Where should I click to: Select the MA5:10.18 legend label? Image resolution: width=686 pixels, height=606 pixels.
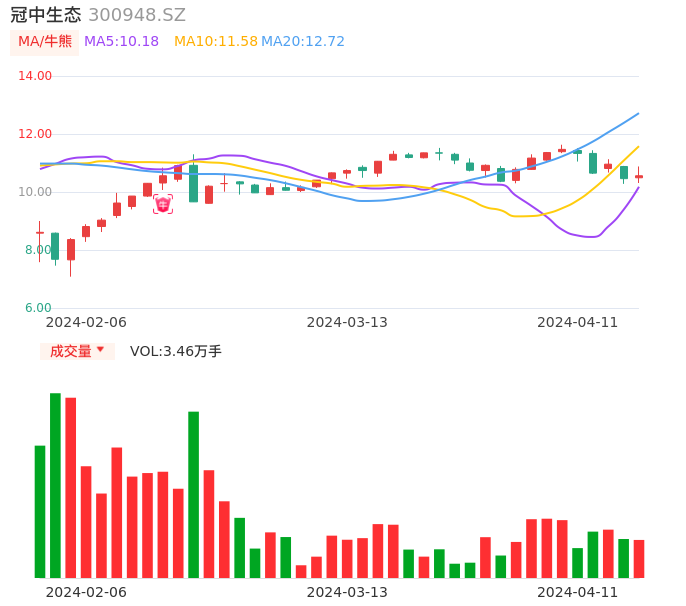121,42
